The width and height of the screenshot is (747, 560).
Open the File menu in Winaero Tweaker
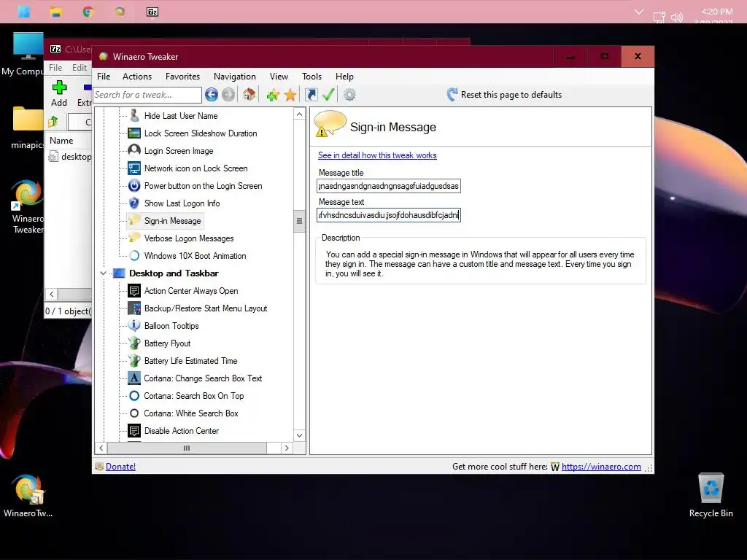(x=104, y=76)
